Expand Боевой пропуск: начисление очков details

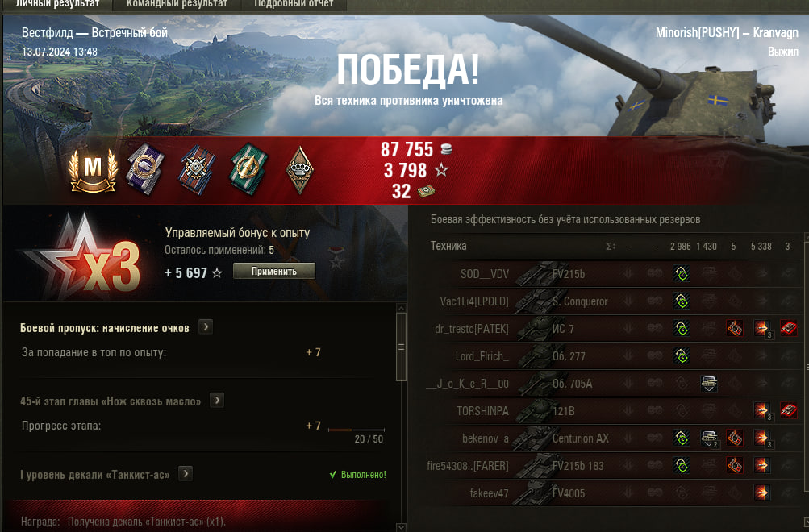tap(206, 326)
